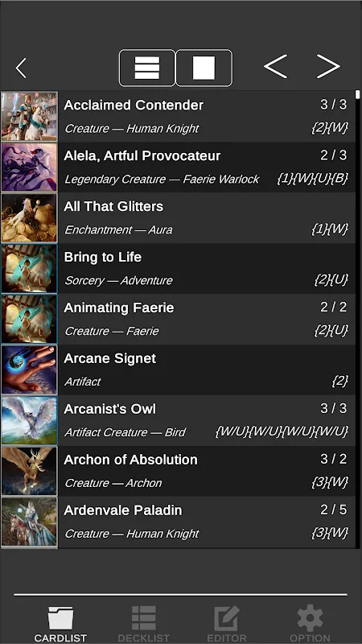Tap Arcanist's Owl bird artwork
Screen dimensions: 362x644
tap(29, 420)
